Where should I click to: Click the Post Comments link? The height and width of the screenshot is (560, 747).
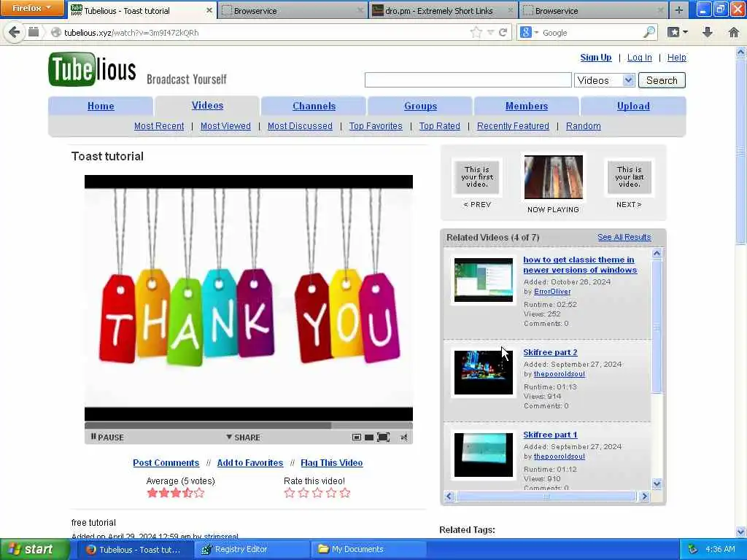click(x=166, y=462)
